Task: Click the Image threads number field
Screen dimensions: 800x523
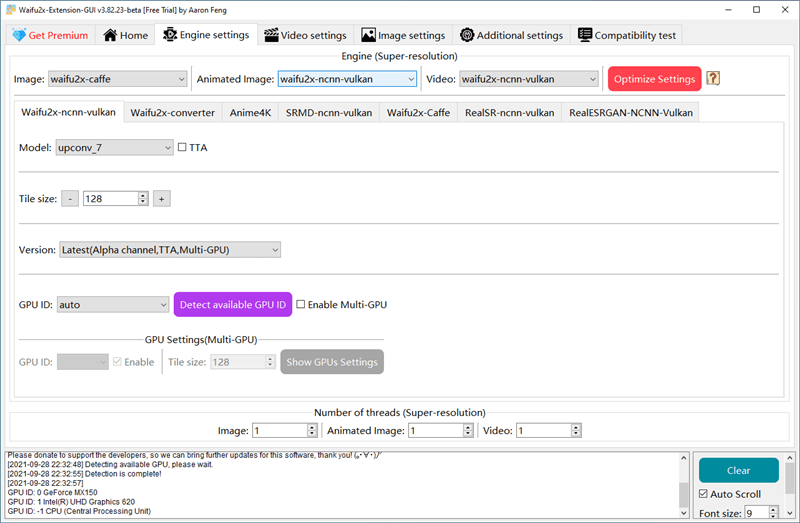Action: point(280,431)
